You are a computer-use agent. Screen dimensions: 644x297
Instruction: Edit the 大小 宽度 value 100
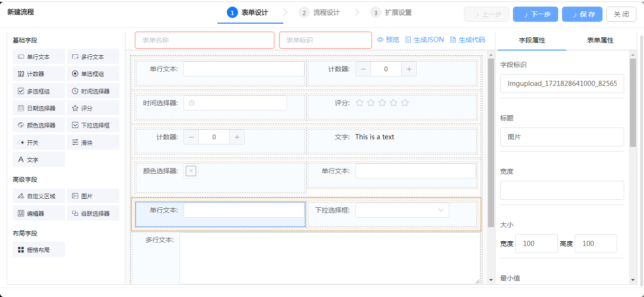[537, 244]
